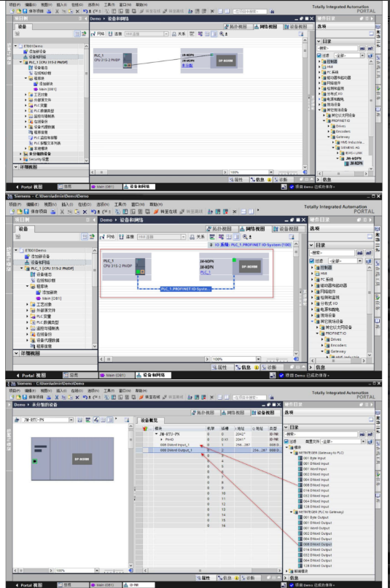This screenshot has width=390, height=588.
Task: Click Portal 视图 button in top window
Action: (29, 187)
